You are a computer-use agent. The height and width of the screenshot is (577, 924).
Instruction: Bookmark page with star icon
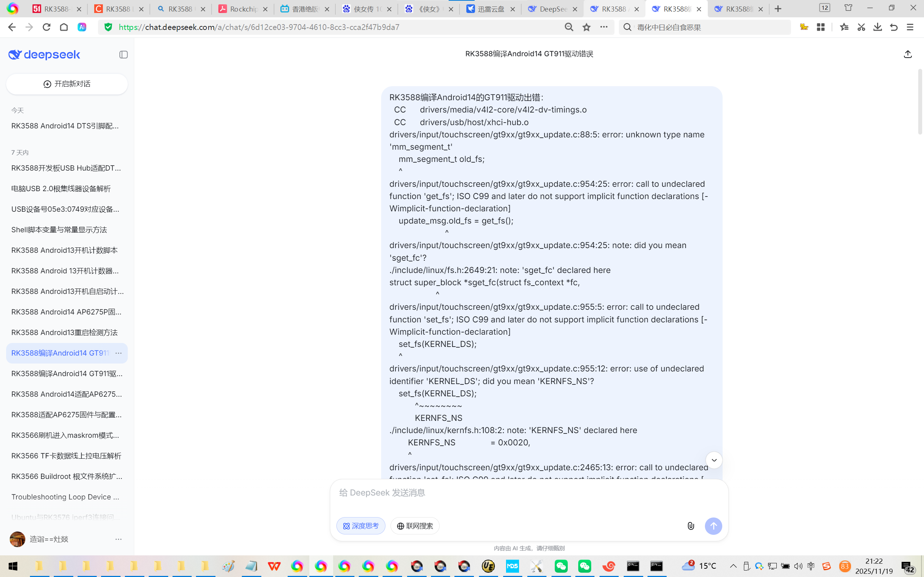587,27
